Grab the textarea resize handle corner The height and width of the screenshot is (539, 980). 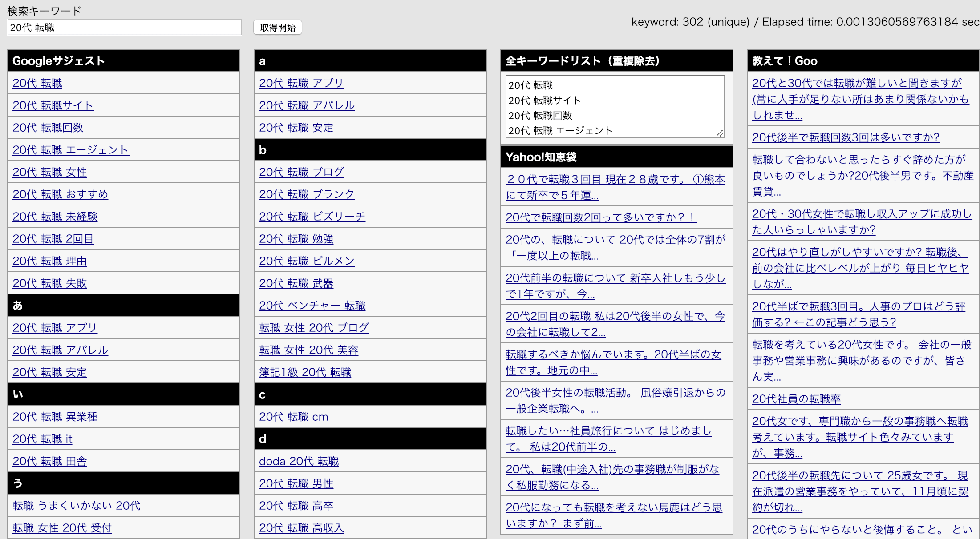click(x=720, y=133)
